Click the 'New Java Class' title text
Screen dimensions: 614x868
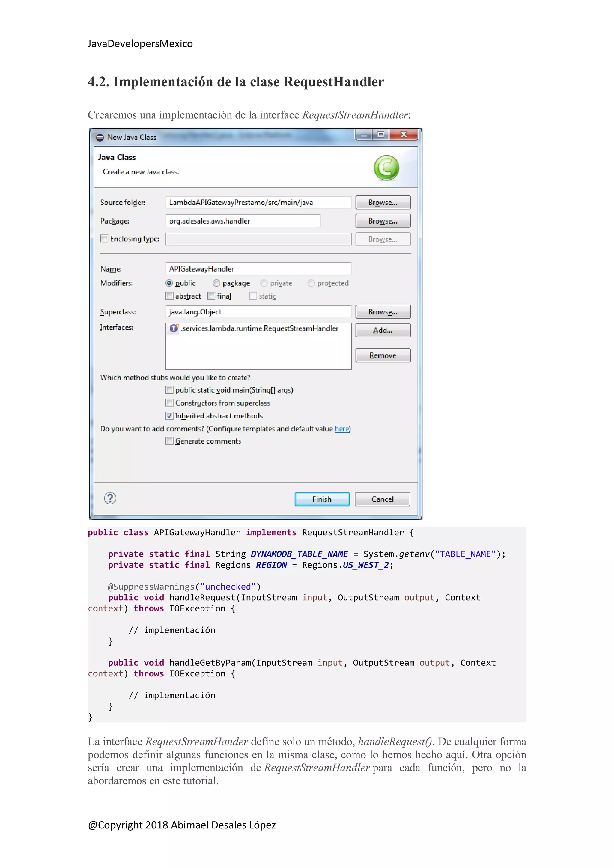132,137
